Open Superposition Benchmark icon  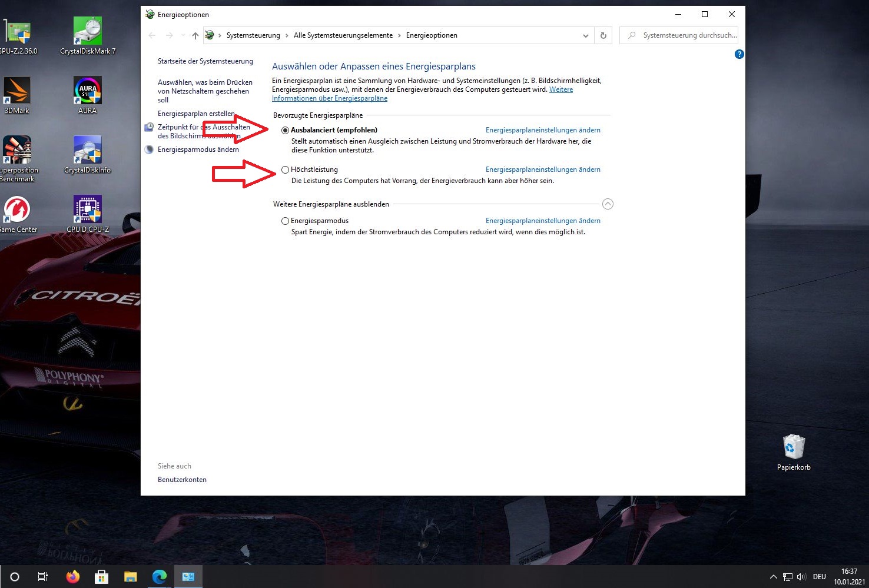click(x=18, y=159)
